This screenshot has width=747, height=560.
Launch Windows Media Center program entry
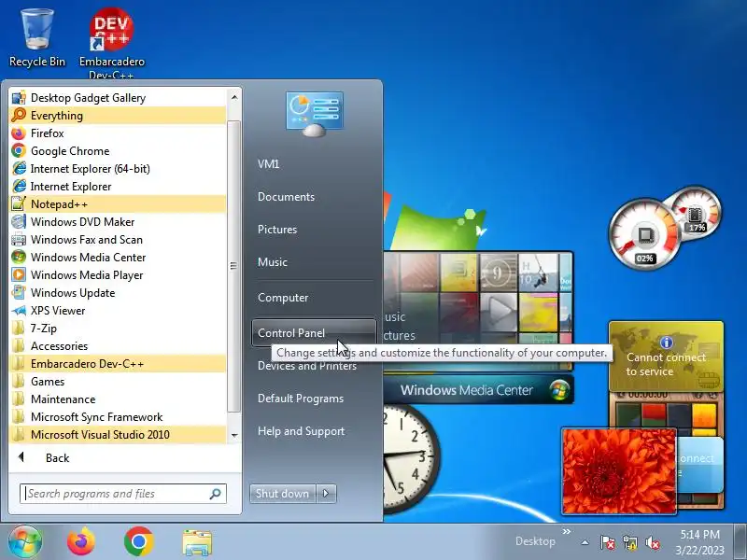(118, 258)
